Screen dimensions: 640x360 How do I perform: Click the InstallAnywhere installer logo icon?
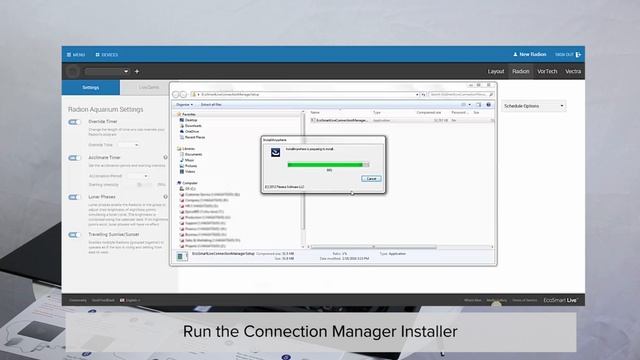pyautogui.click(x=276, y=153)
